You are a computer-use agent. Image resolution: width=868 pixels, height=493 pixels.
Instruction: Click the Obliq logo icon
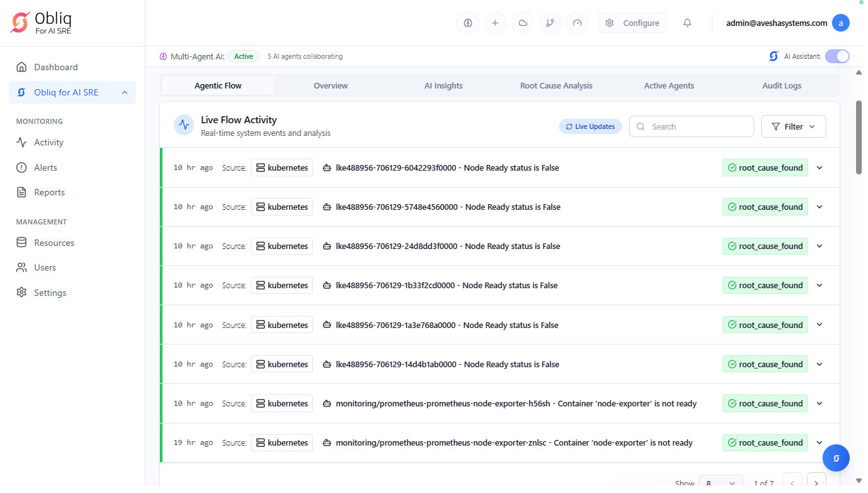coord(20,23)
